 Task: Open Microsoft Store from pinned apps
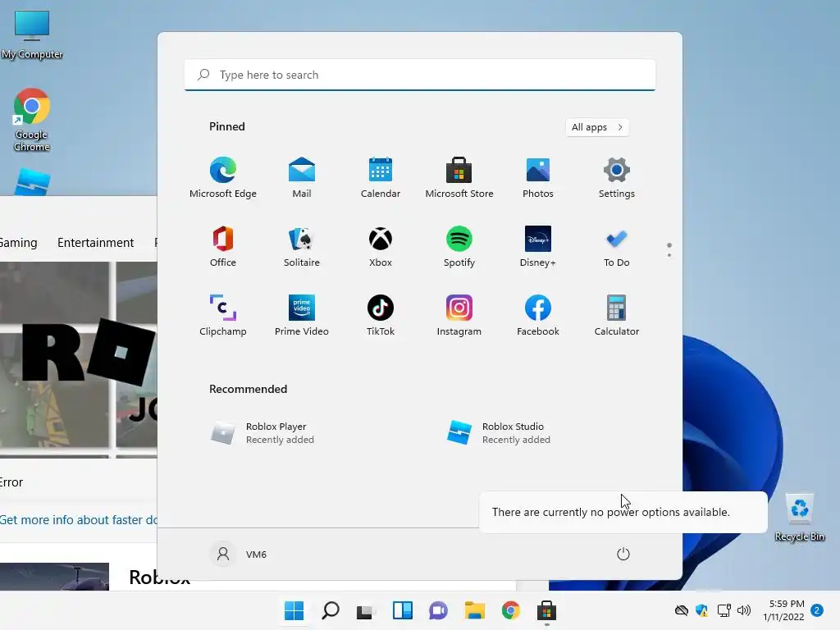[459, 178]
